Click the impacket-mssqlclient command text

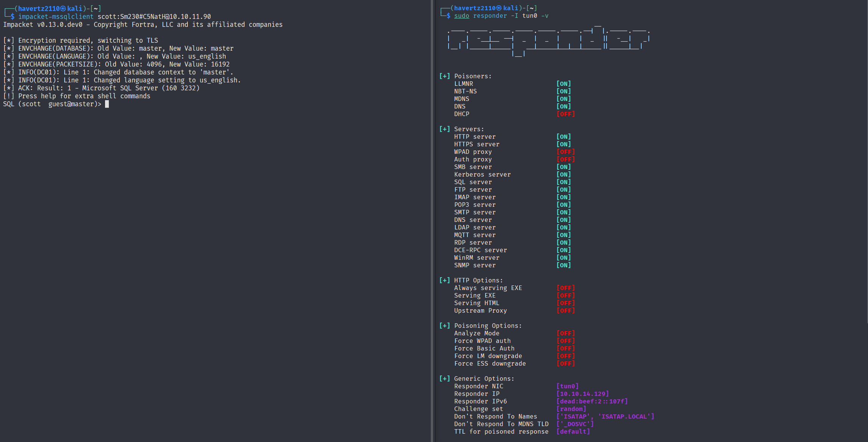[x=56, y=17]
